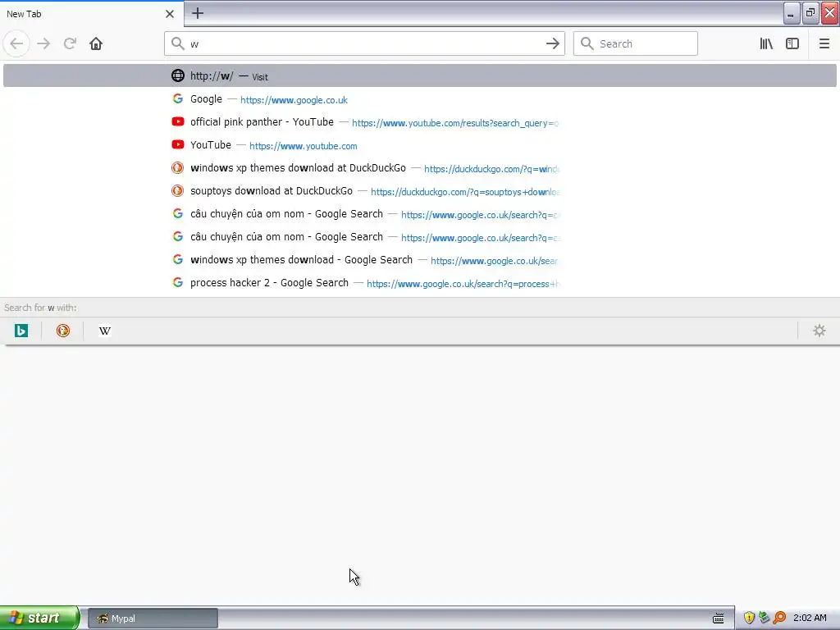Open a new tab with the plus button
The width and height of the screenshot is (840, 630).
pyautogui.click(x=198, y=13)
